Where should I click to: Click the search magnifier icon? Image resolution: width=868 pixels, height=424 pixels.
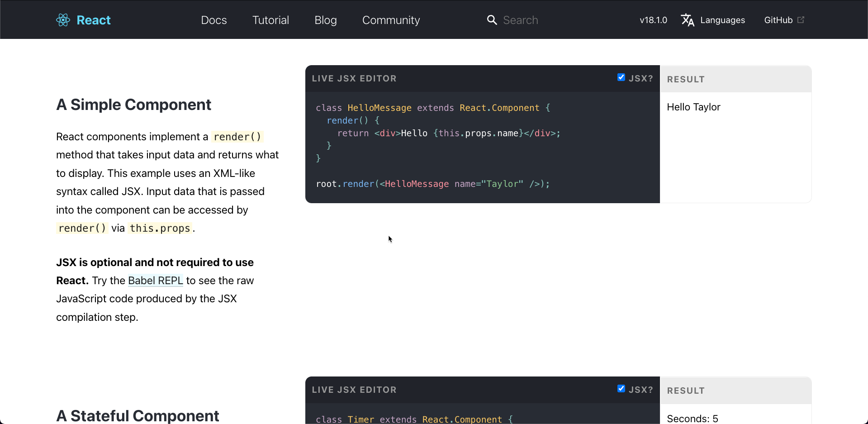click(x=492, y=20)
